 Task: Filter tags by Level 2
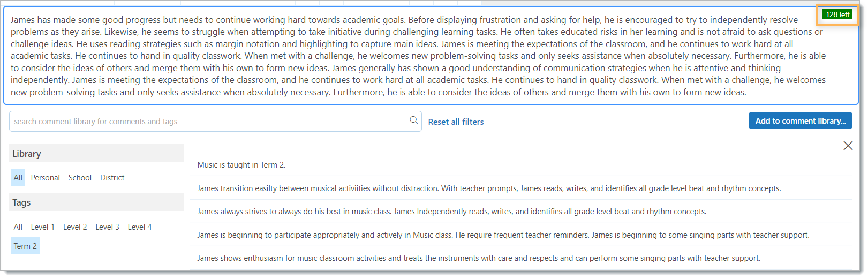pos(75,227)
